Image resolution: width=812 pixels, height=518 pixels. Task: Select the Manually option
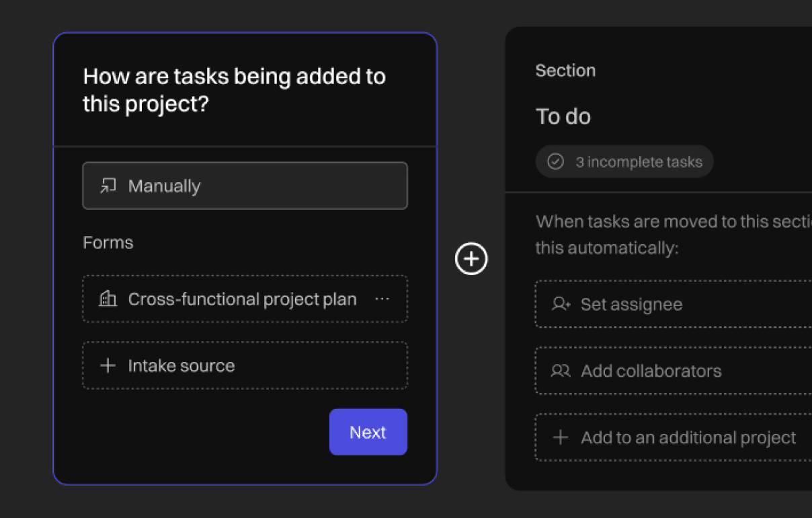245,186
